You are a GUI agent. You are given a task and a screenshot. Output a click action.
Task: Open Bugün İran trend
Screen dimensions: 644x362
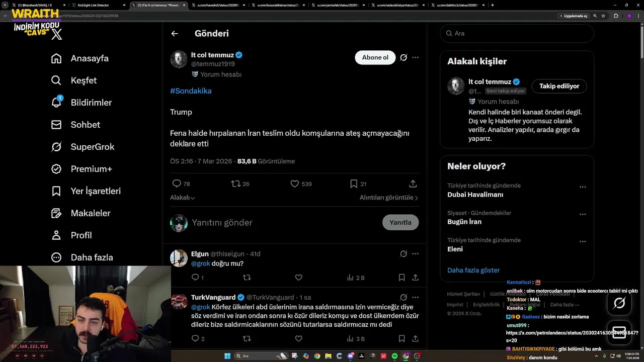tap(464, 222)
